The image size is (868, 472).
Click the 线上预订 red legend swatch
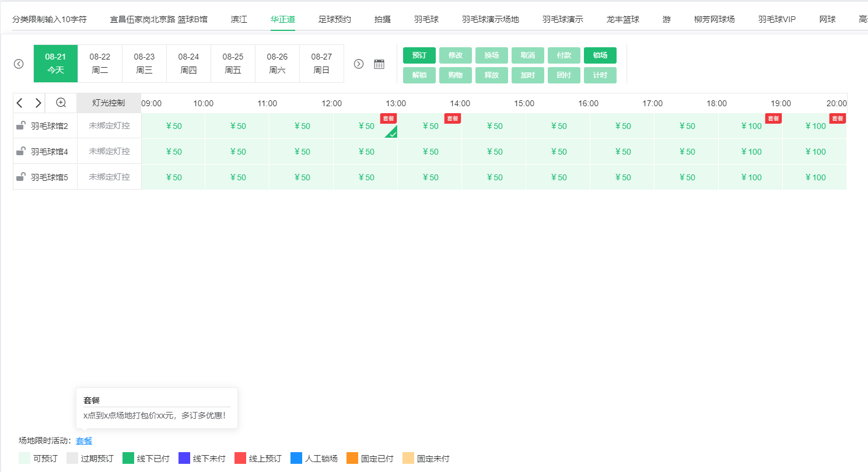(240, 459)
